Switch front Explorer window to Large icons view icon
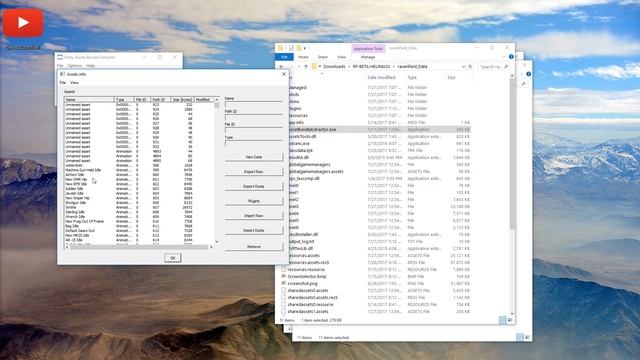640x360 pixels. pos(510,320)
